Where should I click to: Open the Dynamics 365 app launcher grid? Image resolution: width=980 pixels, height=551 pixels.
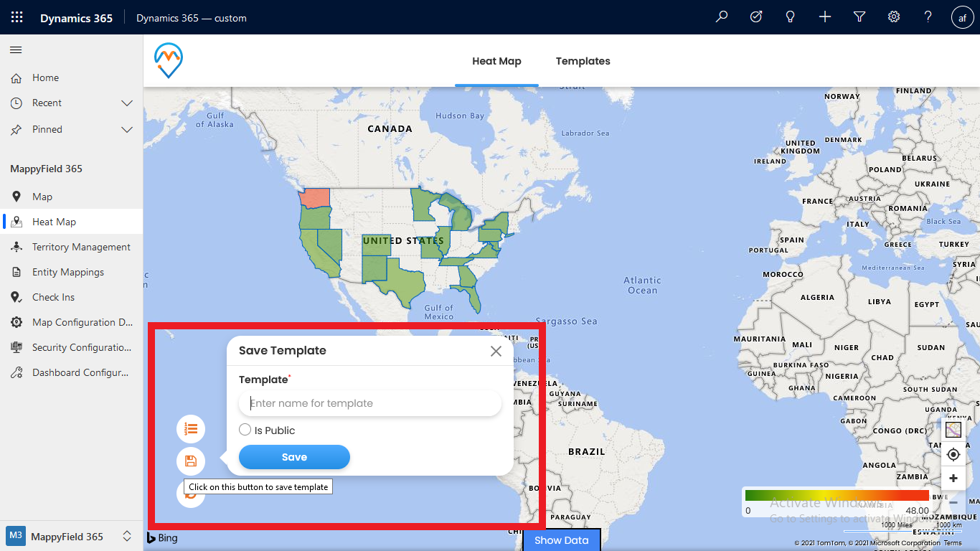click(17, 17)
